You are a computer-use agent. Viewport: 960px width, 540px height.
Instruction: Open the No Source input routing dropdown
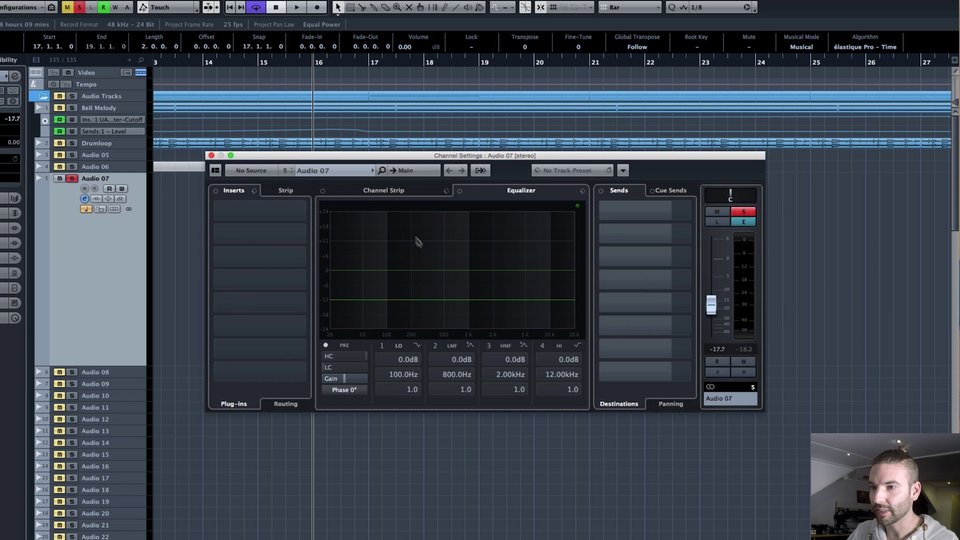pyautogui.click(x=252, y=170)
